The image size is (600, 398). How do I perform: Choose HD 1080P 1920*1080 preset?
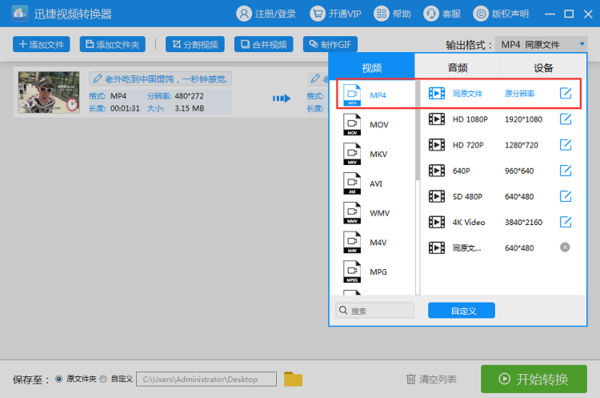pyautogui.click(x=501, y=119)
